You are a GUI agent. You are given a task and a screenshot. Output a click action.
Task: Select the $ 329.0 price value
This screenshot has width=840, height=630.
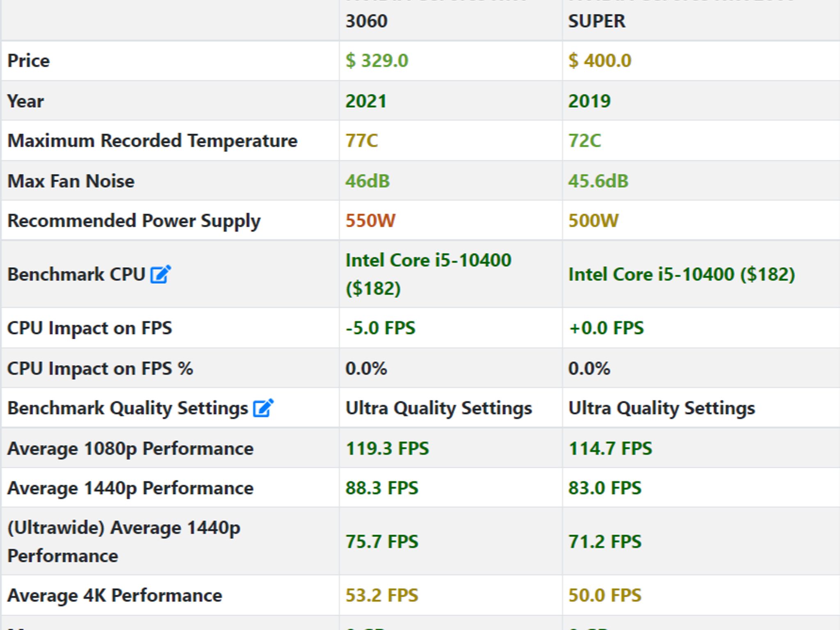(x=377, y=61)
